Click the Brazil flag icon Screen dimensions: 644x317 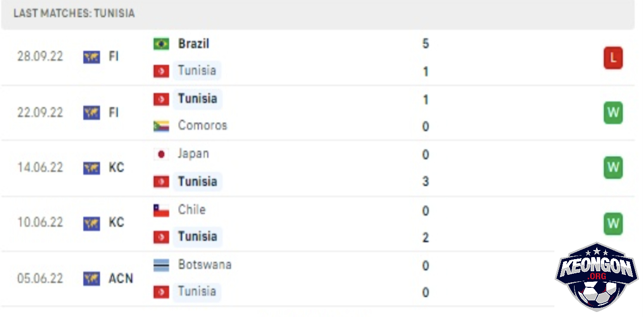point(161,44)
